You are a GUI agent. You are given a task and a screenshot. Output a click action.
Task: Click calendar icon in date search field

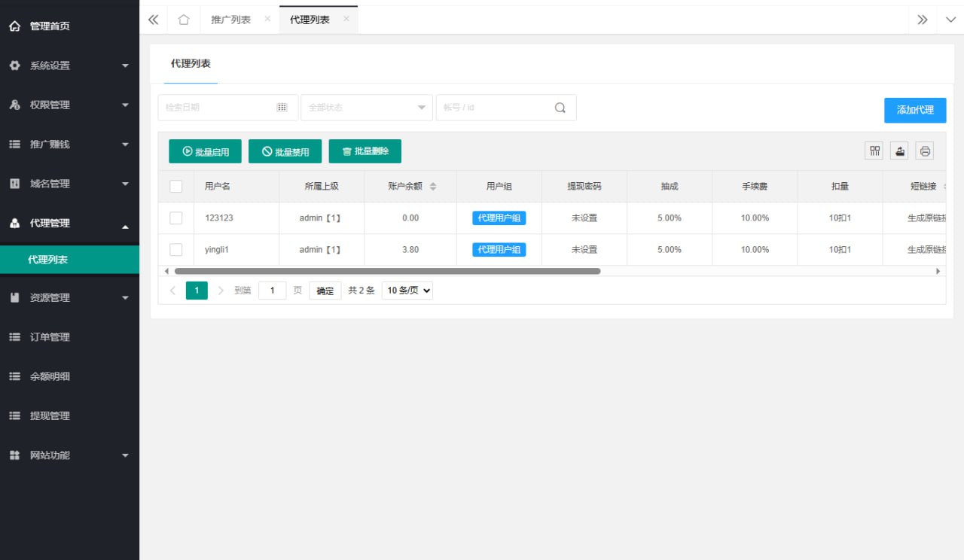point(282,108)
